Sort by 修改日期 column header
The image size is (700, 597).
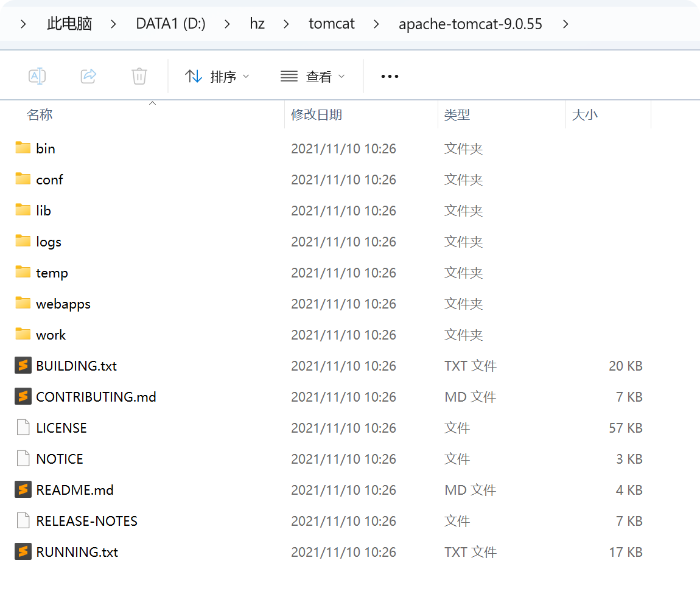[317, 115]
